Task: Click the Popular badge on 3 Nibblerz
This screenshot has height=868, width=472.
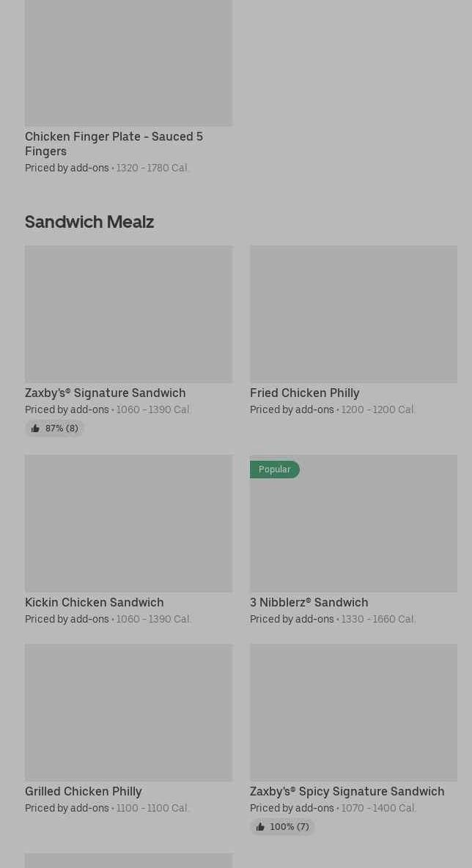Action: pos(275,470)
